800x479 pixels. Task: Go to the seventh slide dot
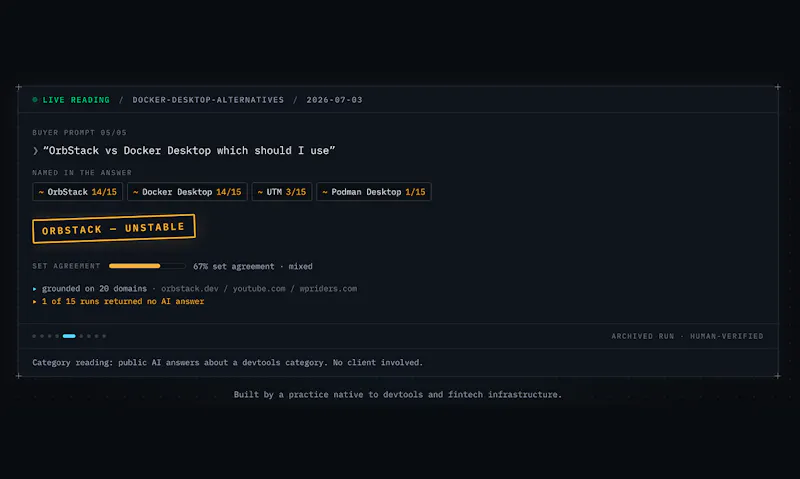(89, 336)
